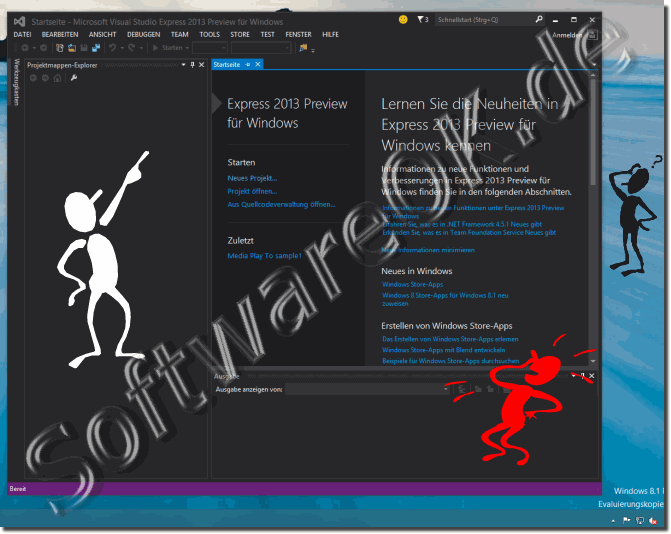Click the Starten debug play button
This screenshot has width=671, height=534.
pyautogui.click(x=168, y=48)
